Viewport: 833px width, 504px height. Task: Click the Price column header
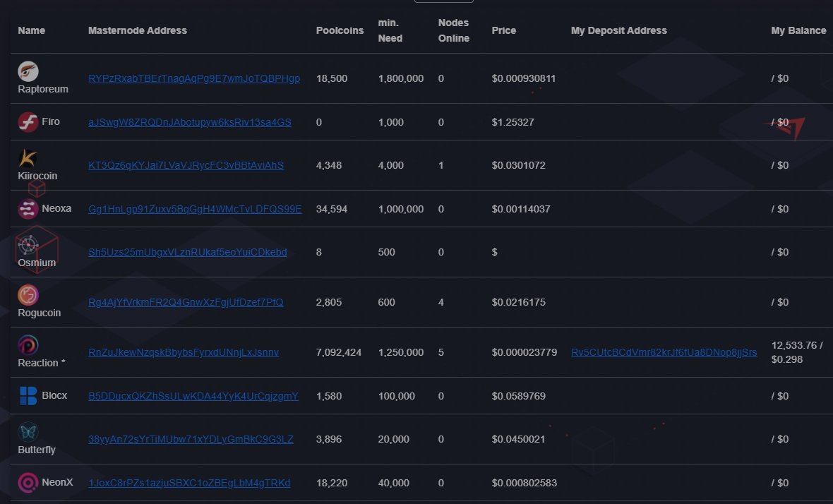pos(503,30)
